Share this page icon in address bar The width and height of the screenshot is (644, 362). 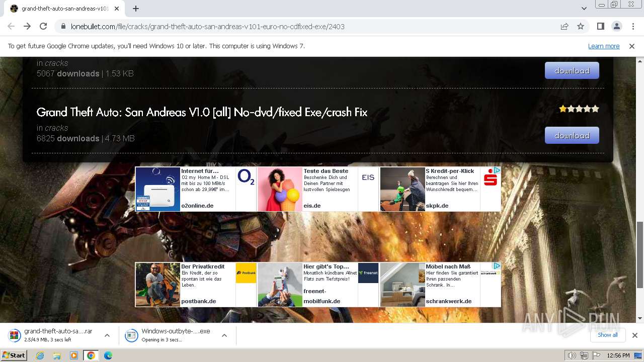(x=565, y=26)
